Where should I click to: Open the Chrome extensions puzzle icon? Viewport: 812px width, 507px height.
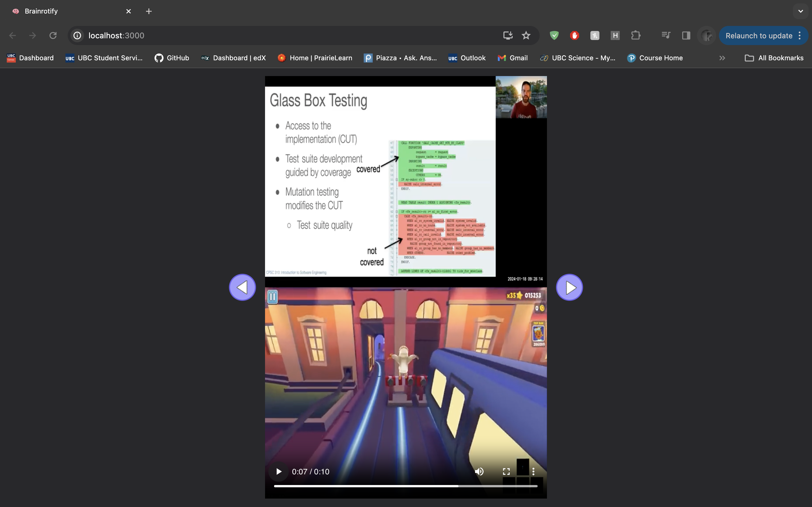[636, 35]
